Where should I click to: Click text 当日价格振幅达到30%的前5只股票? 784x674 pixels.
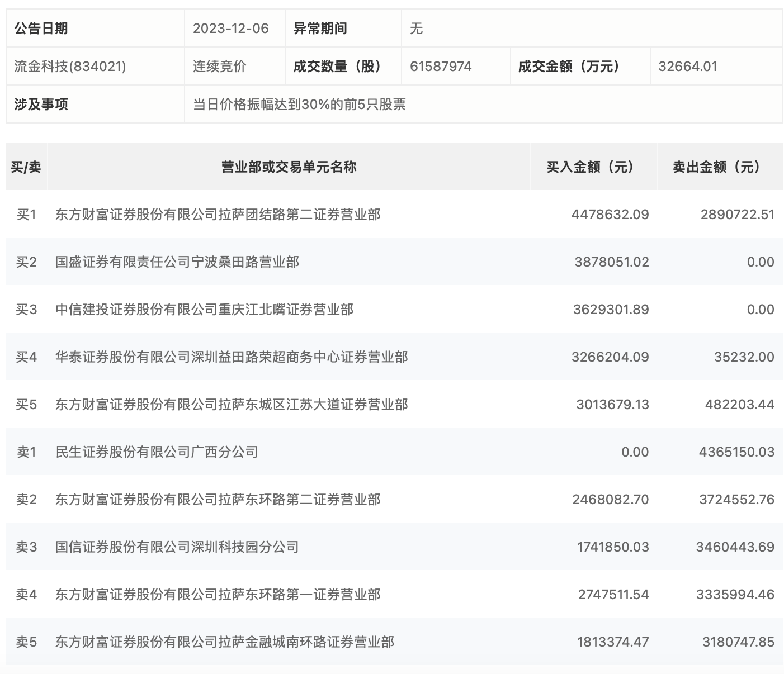299,105
